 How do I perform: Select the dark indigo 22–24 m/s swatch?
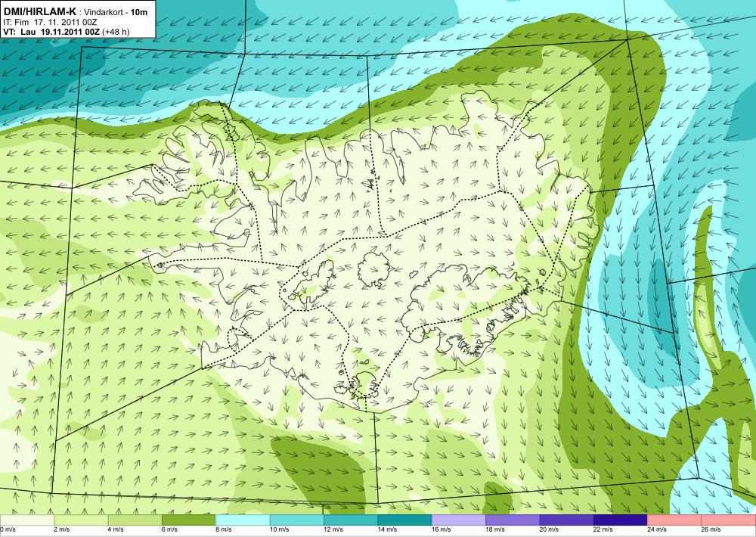coord(621,520)
